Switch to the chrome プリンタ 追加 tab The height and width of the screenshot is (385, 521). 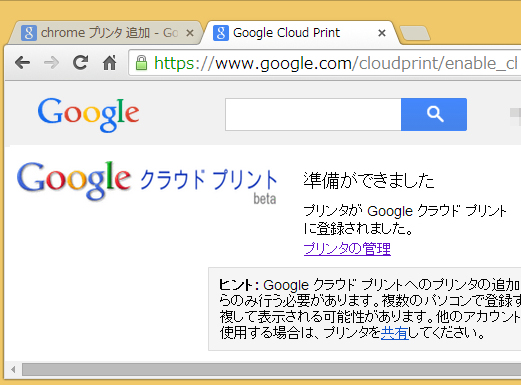105,33
